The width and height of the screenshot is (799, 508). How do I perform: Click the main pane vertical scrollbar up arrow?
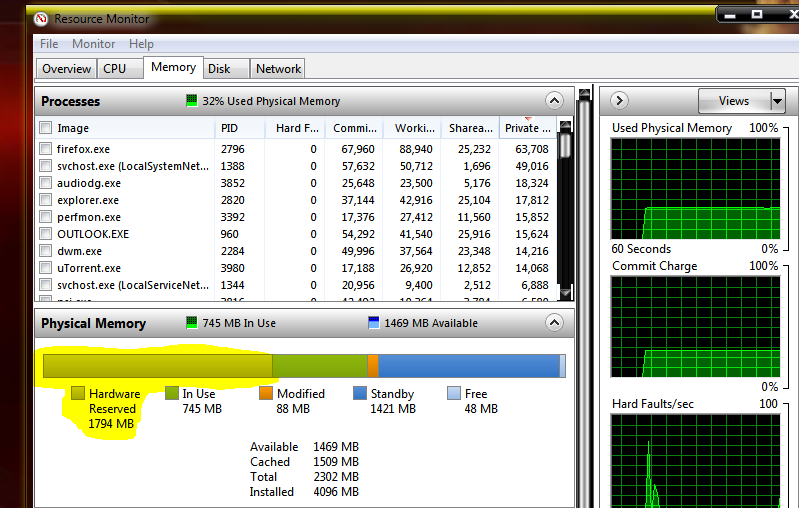point(584,94)
